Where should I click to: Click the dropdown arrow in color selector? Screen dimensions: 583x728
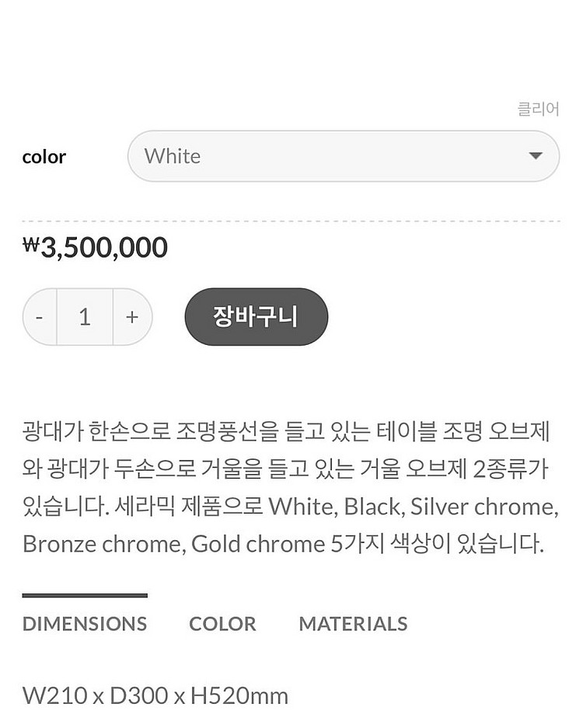click(536, 156)
